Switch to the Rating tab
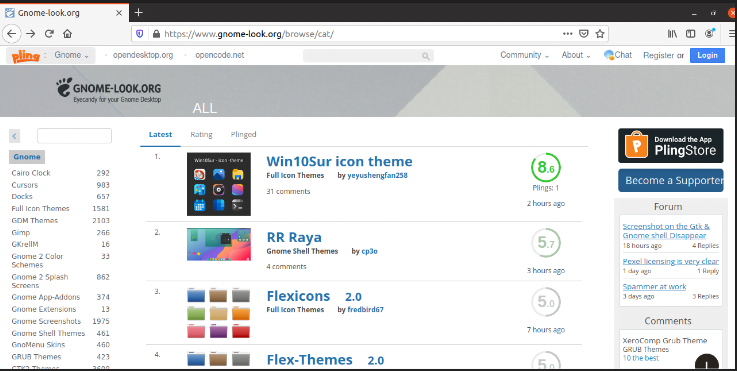The image size is (737, 371). (201, 134)
